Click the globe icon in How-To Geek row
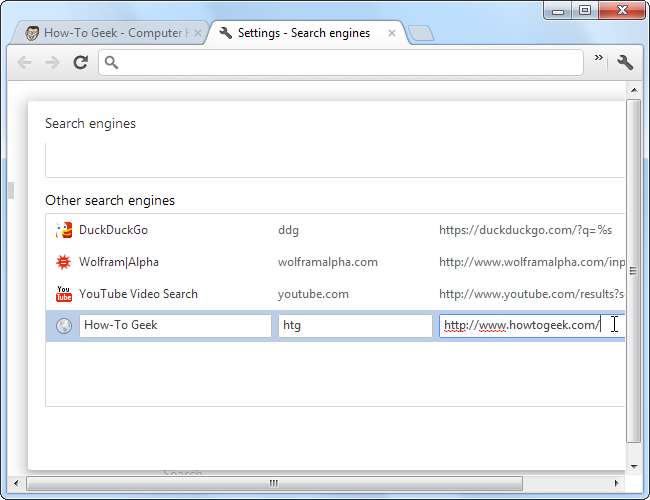 tap(64, 326)
